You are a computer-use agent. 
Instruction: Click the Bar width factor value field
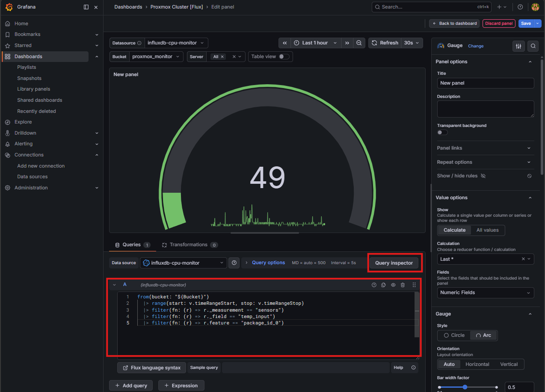click(519, 387)
